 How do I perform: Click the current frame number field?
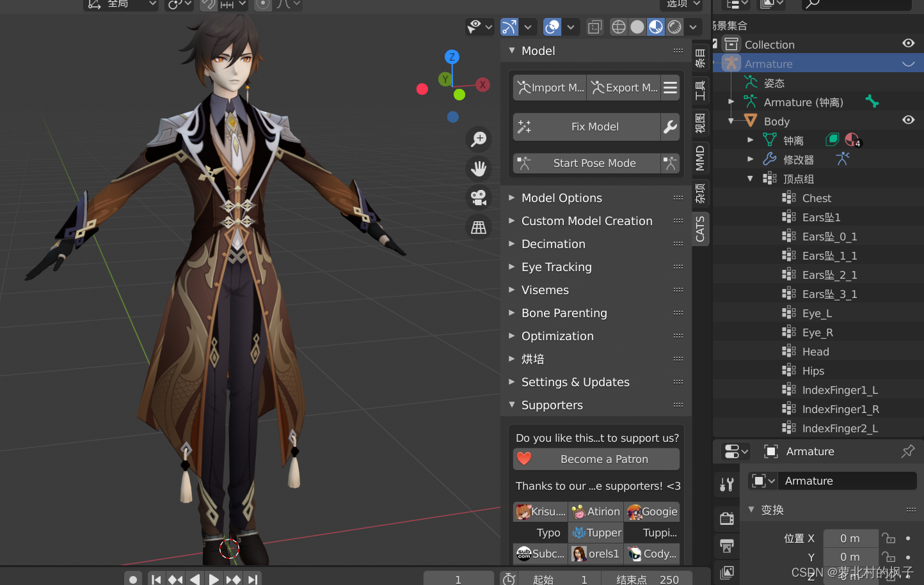click(x=459, y=579)
